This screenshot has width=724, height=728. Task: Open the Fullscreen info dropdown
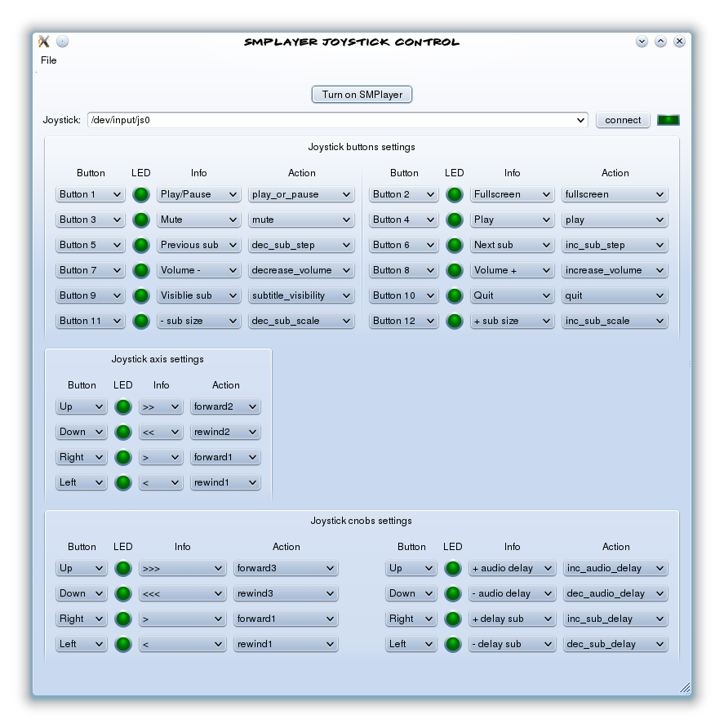[513, 194]
